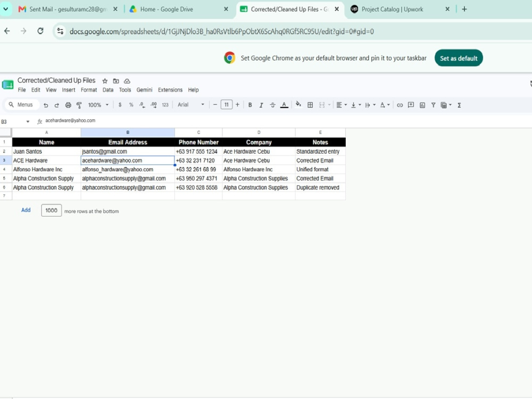The width and height of the screenshot is (532, 399).
Task: Open the Extensions menu
Action: (x=170, y=90)
